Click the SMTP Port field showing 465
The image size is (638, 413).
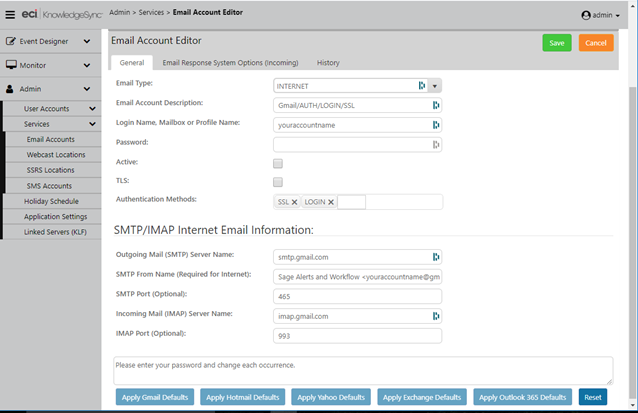tap(357, 296)
